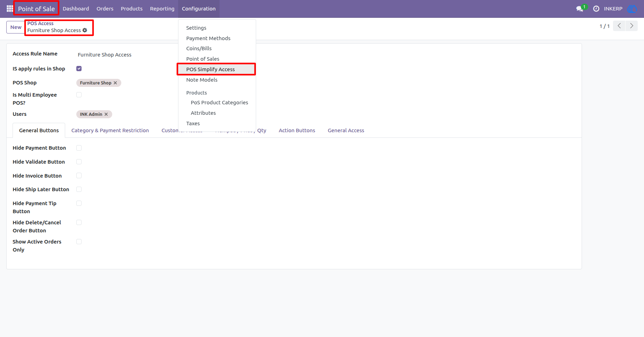
Task: Open the apps grid home menu
Action: coord(10,9)
